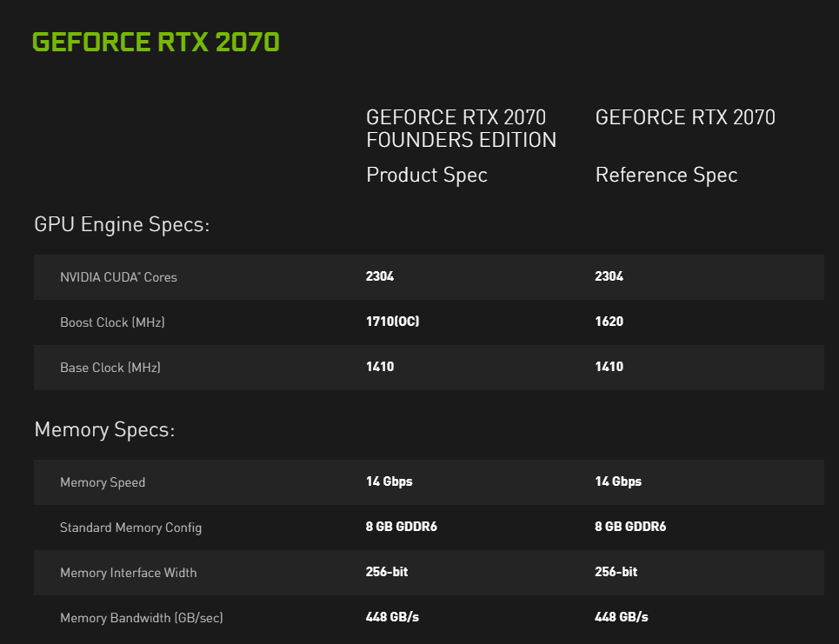839x644 pixels.
Task: Select the 1620 boost clock value
Action: (609, 322)
